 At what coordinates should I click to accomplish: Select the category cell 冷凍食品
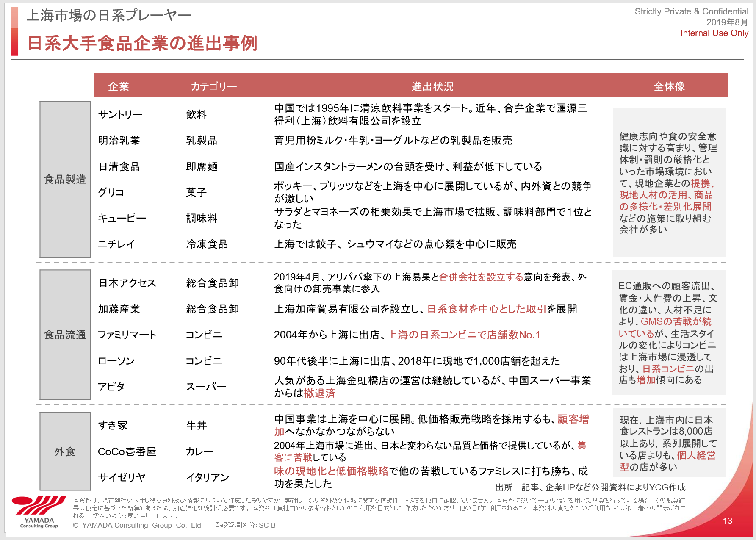pos(207,244)
